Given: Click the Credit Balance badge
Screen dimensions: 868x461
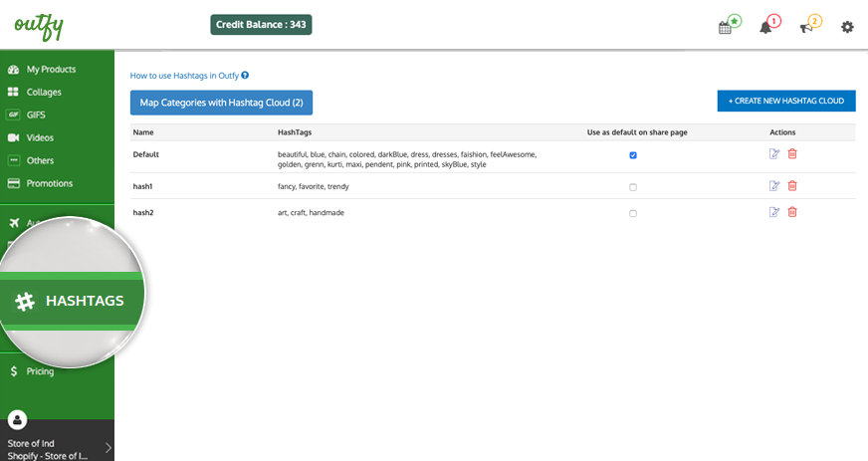Looking at the screenshot, I should coord(261,24).
